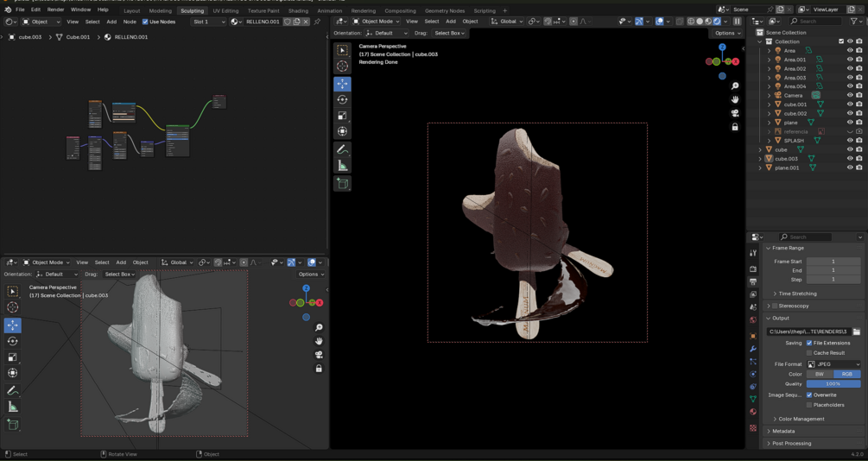Enable the Cache Result checkbox

tap(809, 353)
